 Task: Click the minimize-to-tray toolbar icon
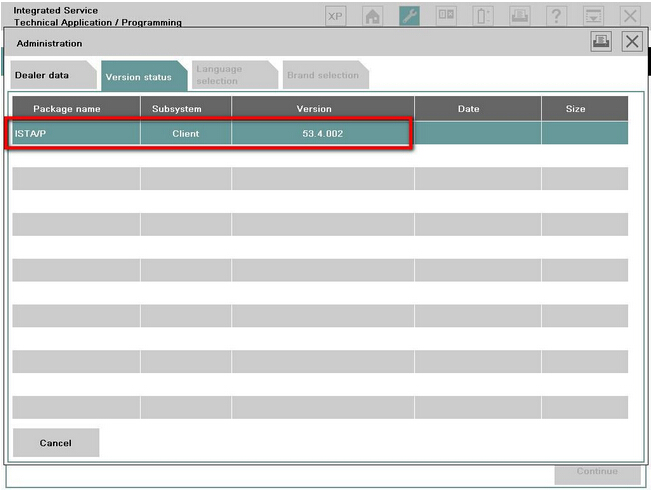(x=593, y=16)
